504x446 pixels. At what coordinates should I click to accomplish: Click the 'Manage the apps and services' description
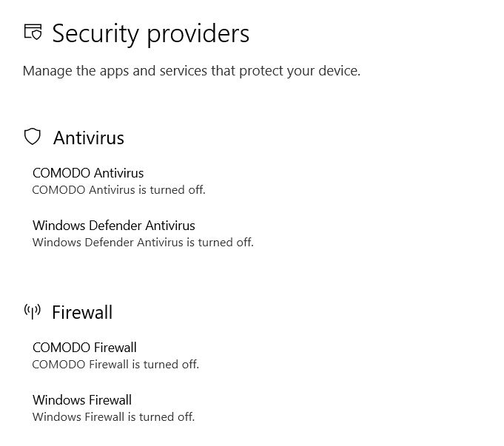192,71
